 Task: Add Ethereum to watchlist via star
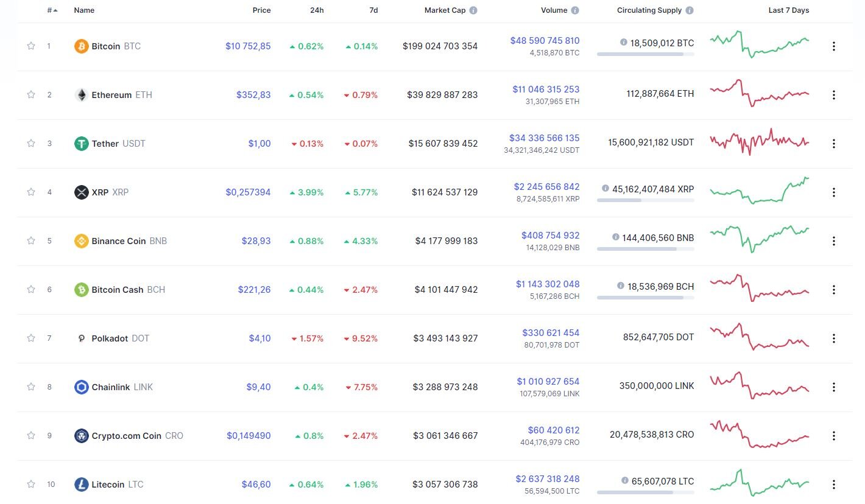pos(31,94)
